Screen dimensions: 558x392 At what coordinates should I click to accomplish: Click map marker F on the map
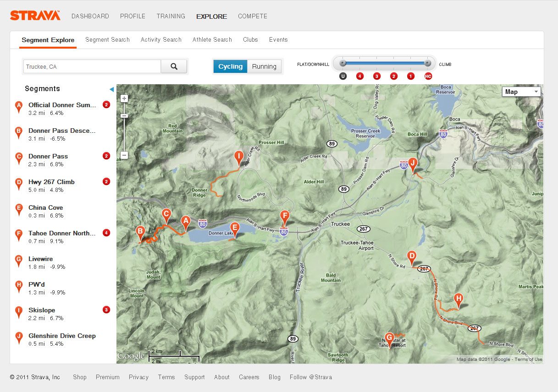tap(285, 218)
